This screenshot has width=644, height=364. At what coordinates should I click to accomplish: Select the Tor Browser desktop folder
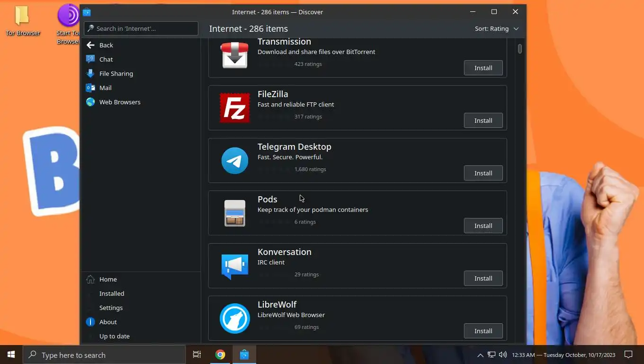tap(23, 20)
